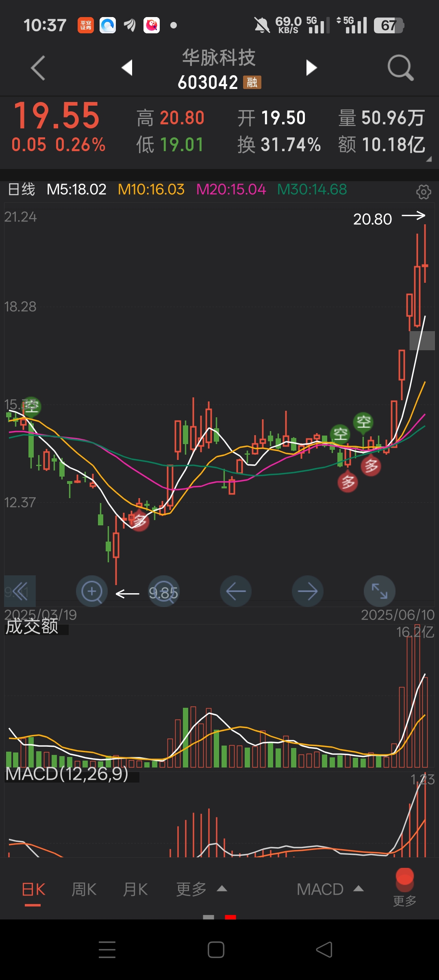Tap the 空 signal marker near 15
The width and height of the screenshot is (439, 980).
pyautogui.click(x=31, y=406)
